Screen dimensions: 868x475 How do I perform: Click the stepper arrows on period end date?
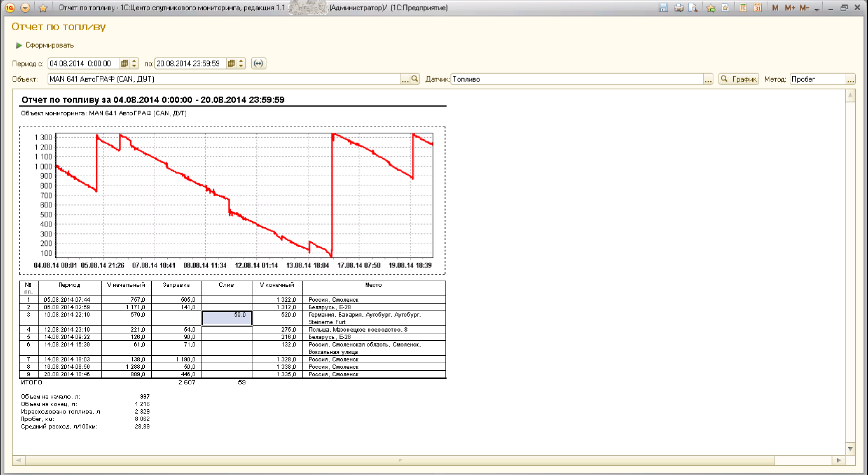point(241,63)
